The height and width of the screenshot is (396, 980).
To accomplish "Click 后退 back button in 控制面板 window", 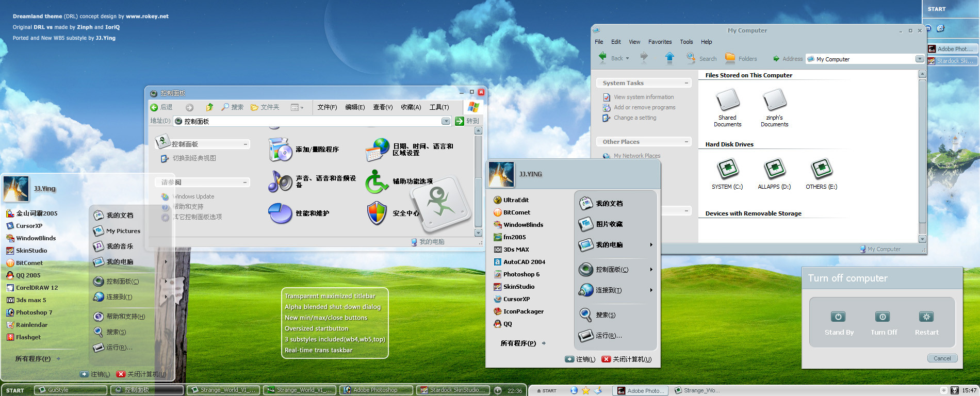I will (x=161, y=107).
